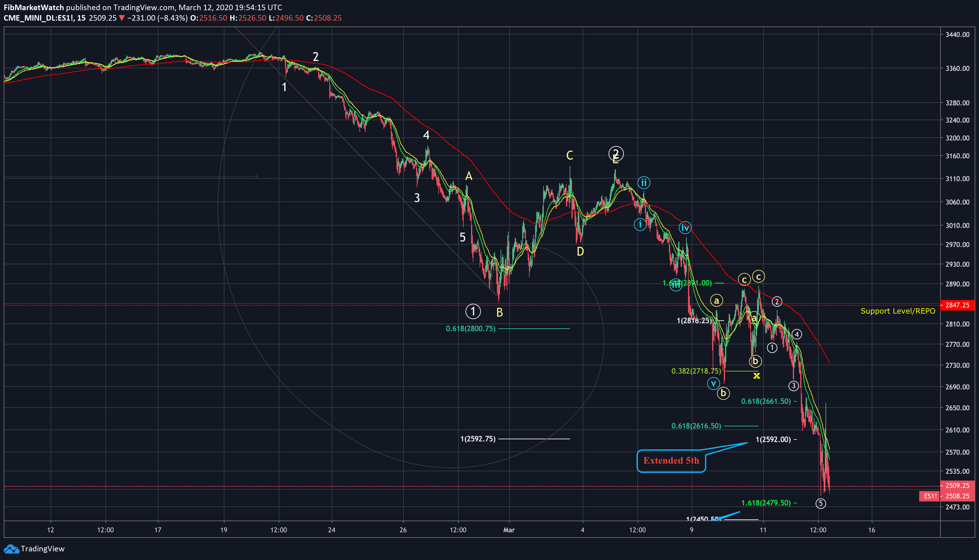Click the 19 date on time axis
The width and height of the screenshot is (979, 560).
pyautogui.click(x=223, y=530)
